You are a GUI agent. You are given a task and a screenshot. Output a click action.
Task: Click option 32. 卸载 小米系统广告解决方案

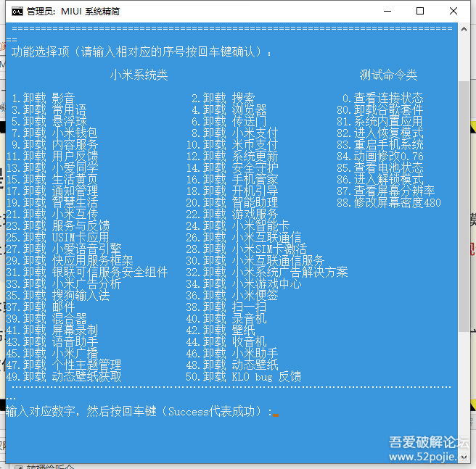click(x=267, y=272)
